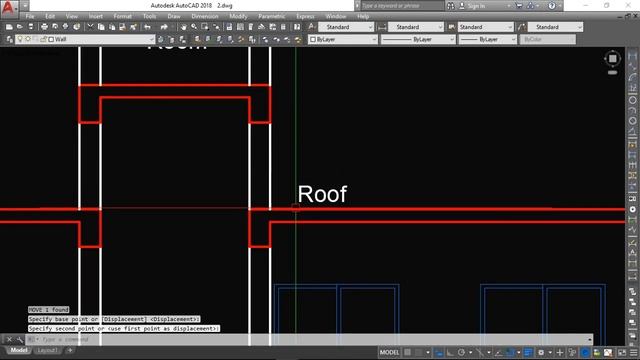Open Layer Properties Manager icon
The height and width of the screenshot is (360, 640).
tap(10, 39)
